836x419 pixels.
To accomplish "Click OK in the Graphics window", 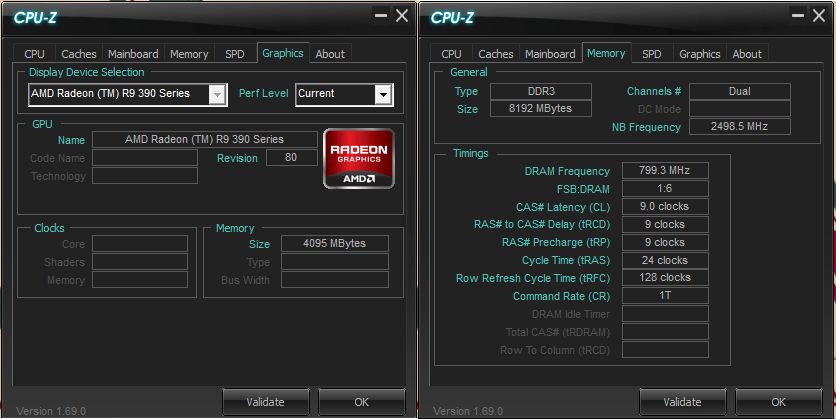I will pos(361,402).
